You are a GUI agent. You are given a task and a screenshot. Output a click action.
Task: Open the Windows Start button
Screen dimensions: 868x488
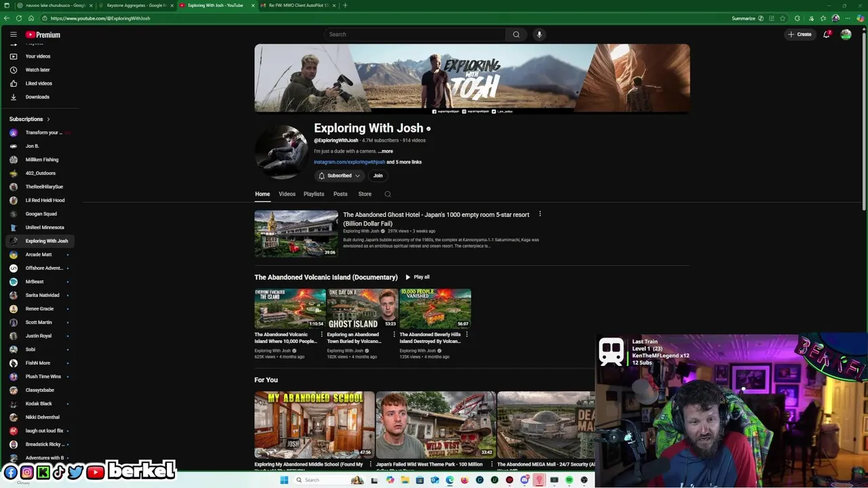(284, 480)
